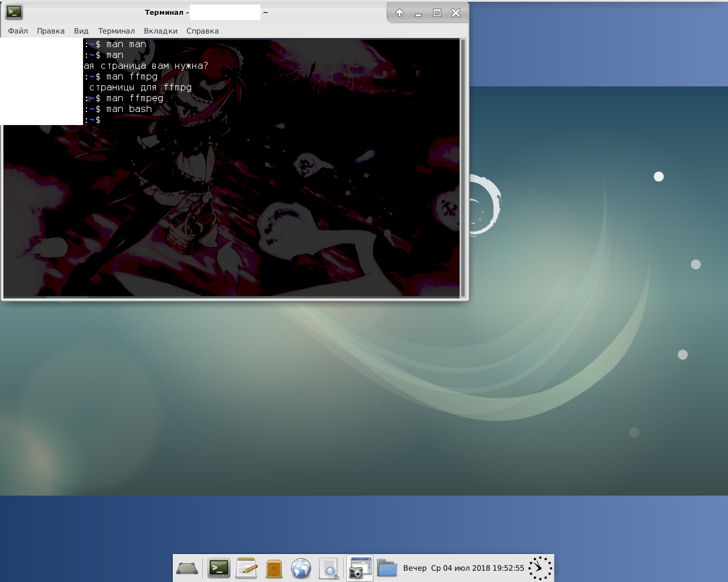Click the 'man ffmpeg' command line
Screen dimensions: 728x582
[135, 98]
